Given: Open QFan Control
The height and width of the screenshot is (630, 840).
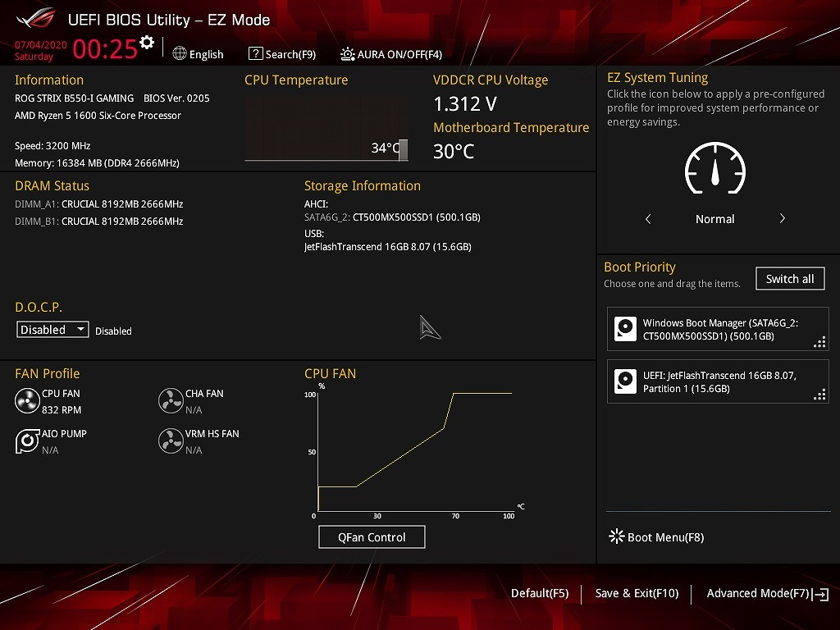Looking at the screenshot, I should (x=372, y=536).
